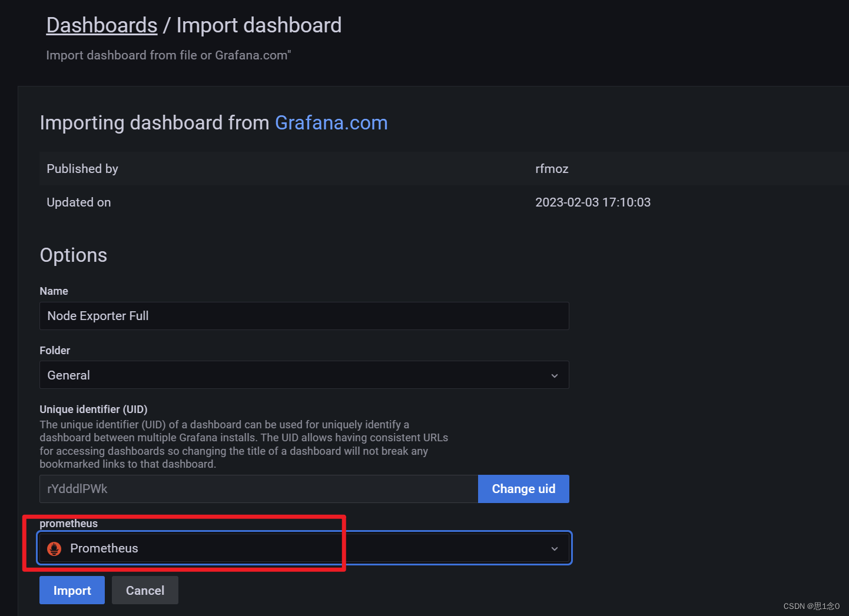The width and height of the screenshot is (849, 616).
Task: Open the Prometheus data source dropdown
Action: 304,548
